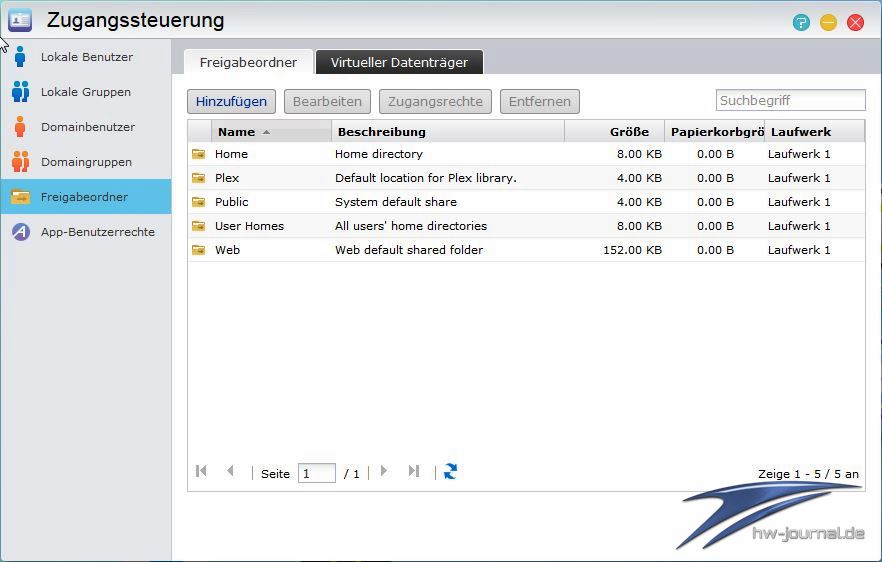Go to last page icon

[x=413, y=471]
